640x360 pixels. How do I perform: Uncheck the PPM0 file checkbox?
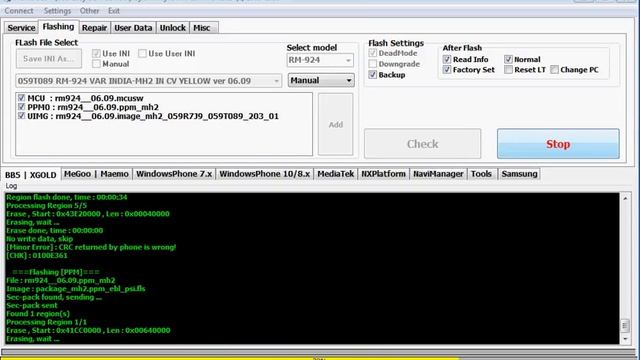point(21,107)
